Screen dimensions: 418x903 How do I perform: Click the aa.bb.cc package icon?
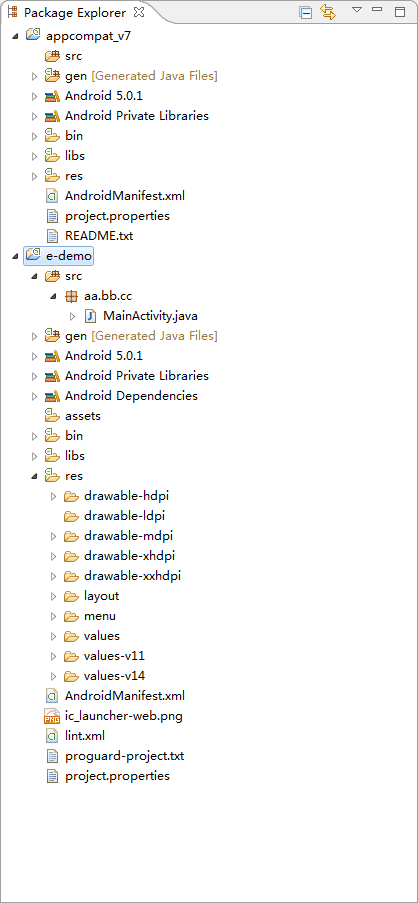(71, 296)
